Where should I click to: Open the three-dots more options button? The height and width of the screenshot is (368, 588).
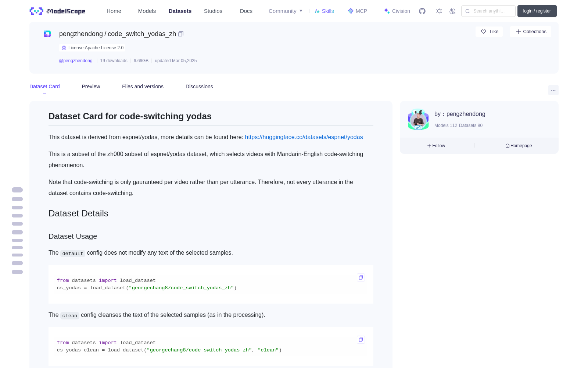point(553,90)
